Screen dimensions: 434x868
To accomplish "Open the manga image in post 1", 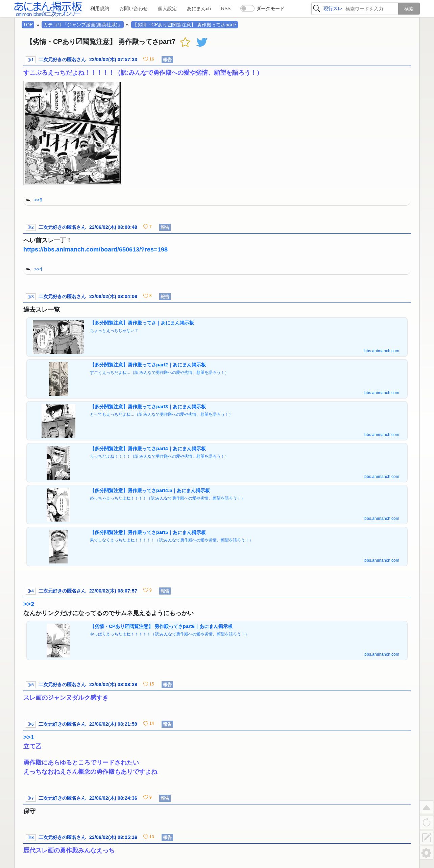I will [73, 133].
